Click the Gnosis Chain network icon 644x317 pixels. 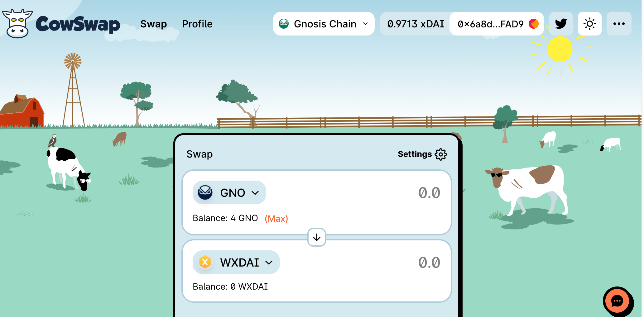pyautogui.click(x=284, y=24)
